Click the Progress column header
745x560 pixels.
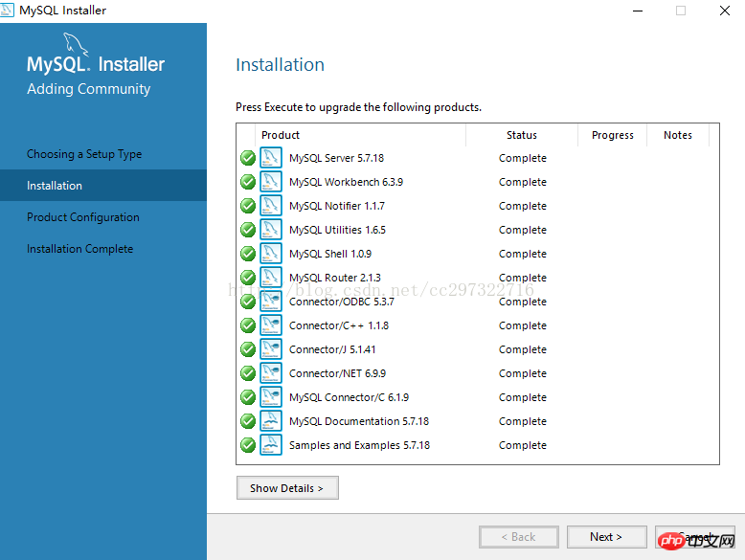click(613, 135)
